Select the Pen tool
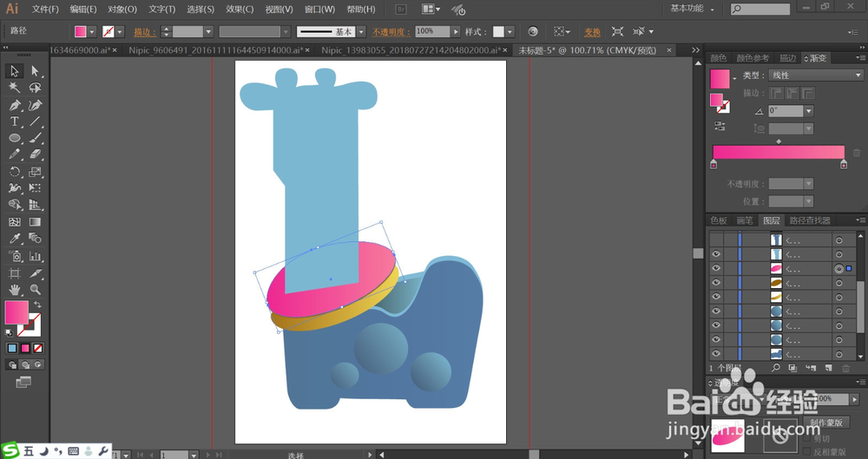The image size is (868, 459). click(15, 105)
